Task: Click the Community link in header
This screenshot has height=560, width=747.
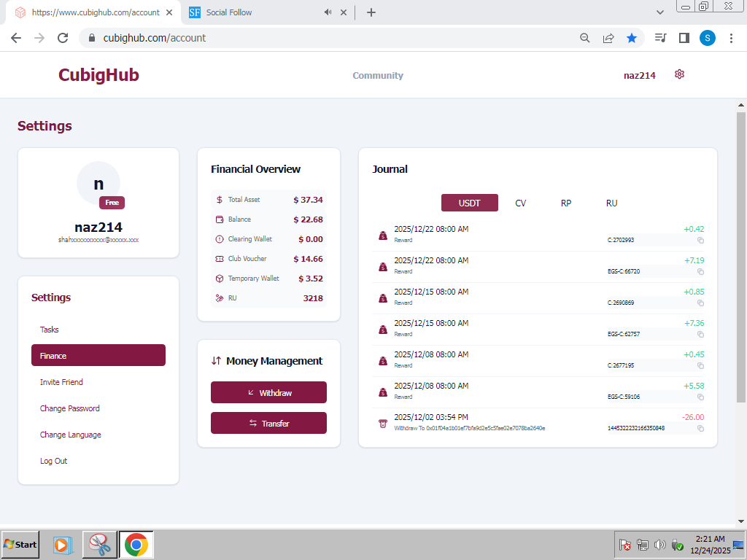Action: [378, 76]
